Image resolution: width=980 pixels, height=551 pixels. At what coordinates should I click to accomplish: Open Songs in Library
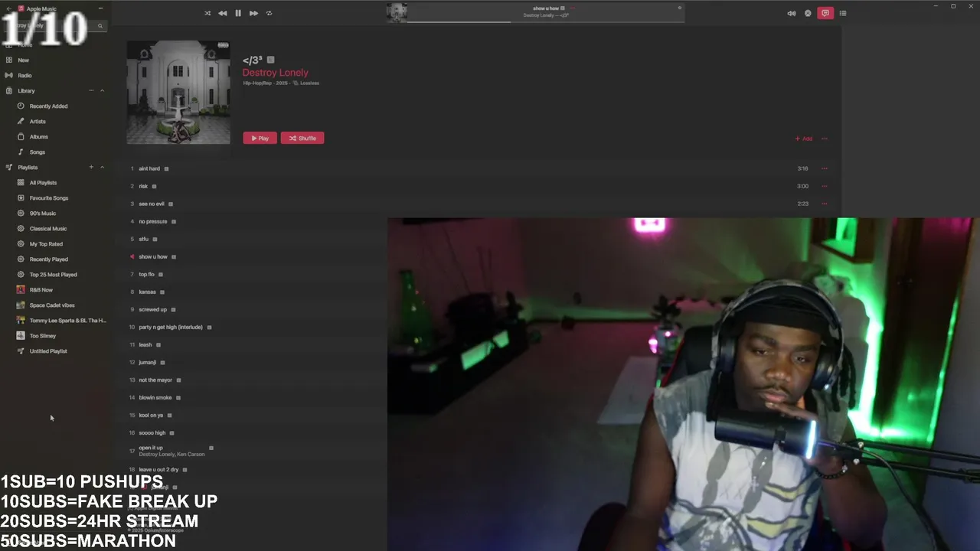pos(37,152)
